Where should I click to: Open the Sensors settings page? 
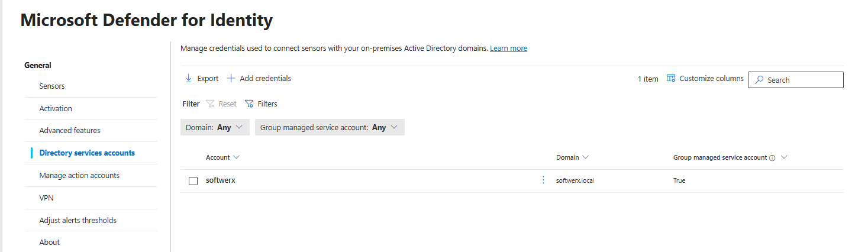pyautogui.click(x=52, y=86)
